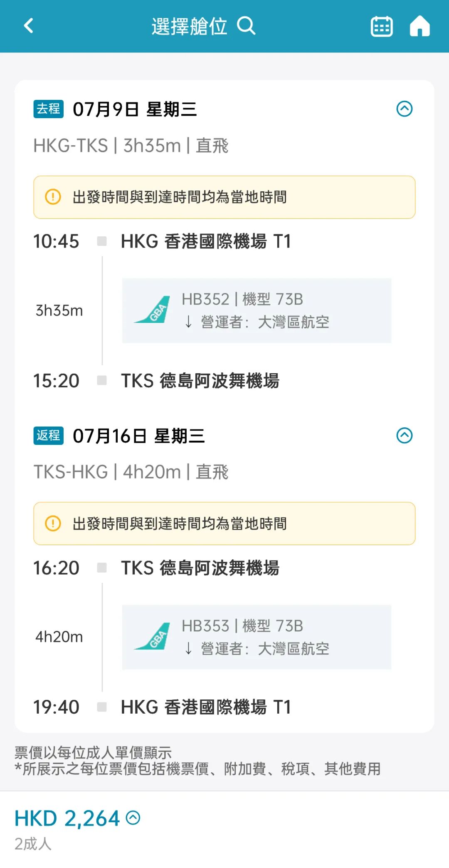Collapse the 07月16日 return flight section

pos(405,436)
